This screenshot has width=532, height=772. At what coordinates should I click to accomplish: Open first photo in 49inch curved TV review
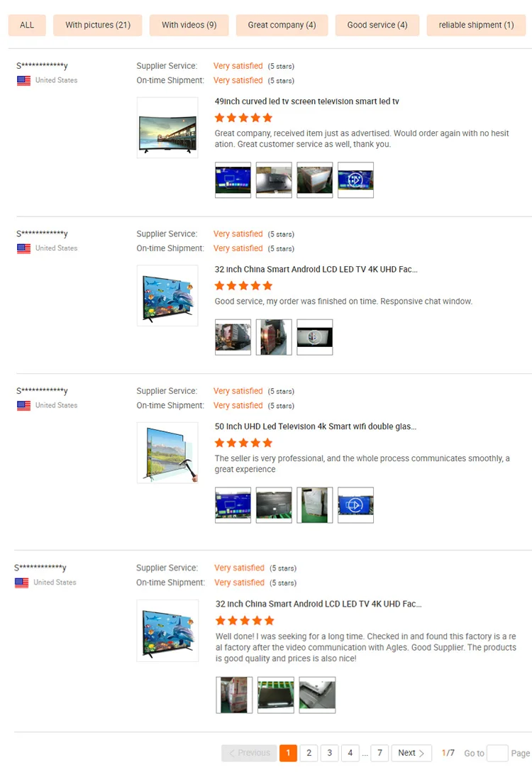pyautogui.click(x=233, y=180)
